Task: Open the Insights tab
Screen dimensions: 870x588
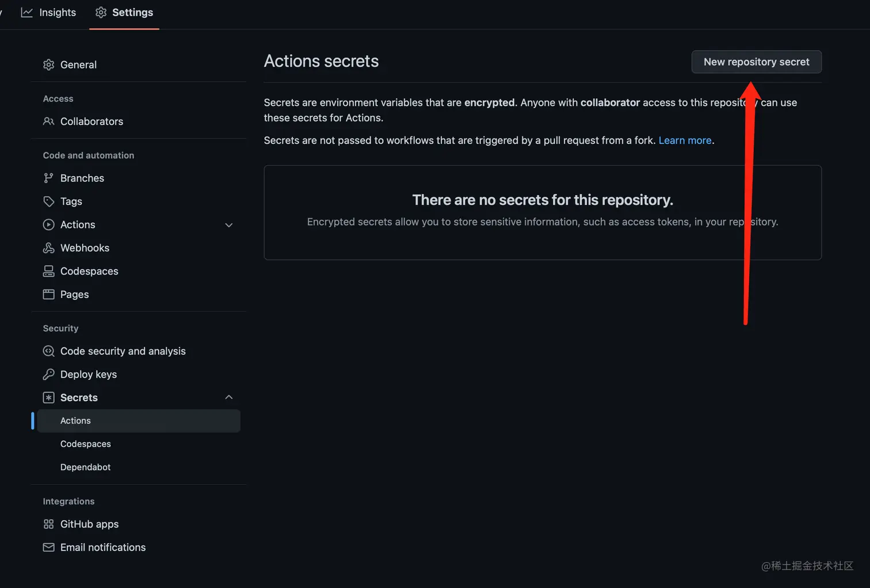Action: (x=49, y=13)
